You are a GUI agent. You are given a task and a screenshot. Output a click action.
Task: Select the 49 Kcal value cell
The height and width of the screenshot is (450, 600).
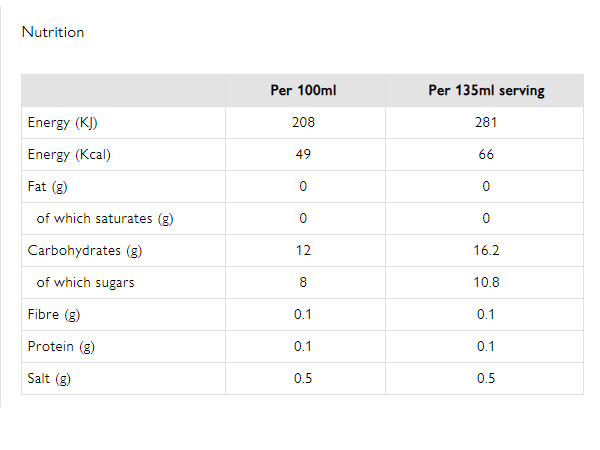coord(303,155)
